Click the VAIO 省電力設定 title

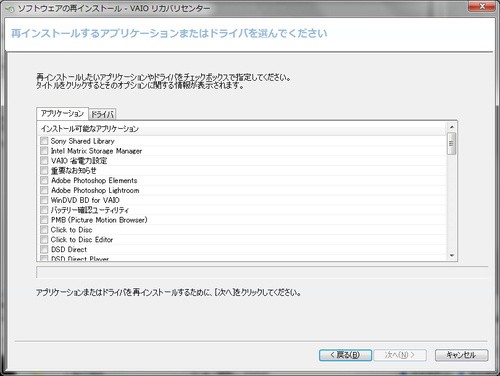(x=79, y=161)
